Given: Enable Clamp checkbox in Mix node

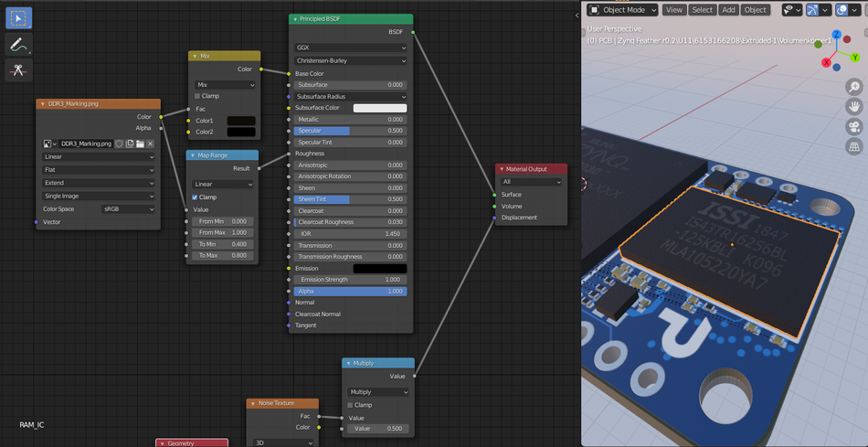Looking at the screenshot, I should (197, 96).
